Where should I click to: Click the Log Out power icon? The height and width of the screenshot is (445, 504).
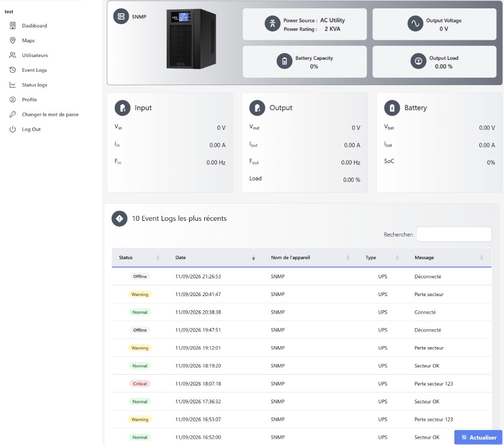tap(12, 129)
